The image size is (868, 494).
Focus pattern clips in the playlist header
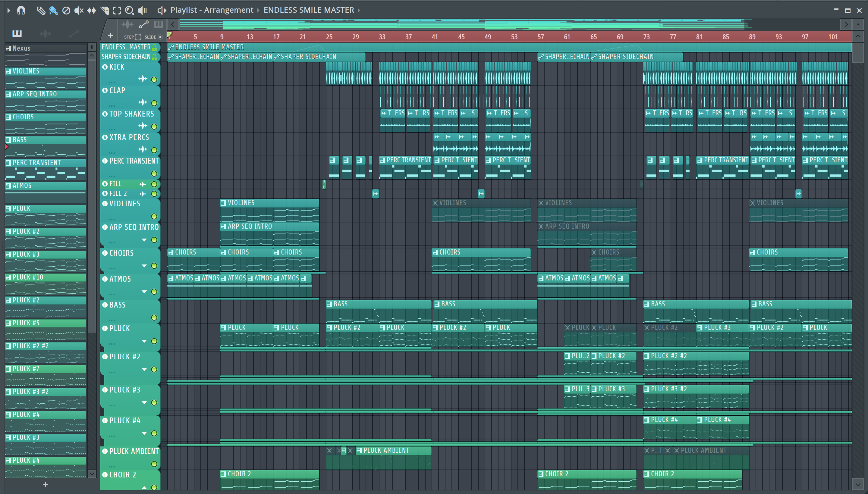click(x=159, y=24)
